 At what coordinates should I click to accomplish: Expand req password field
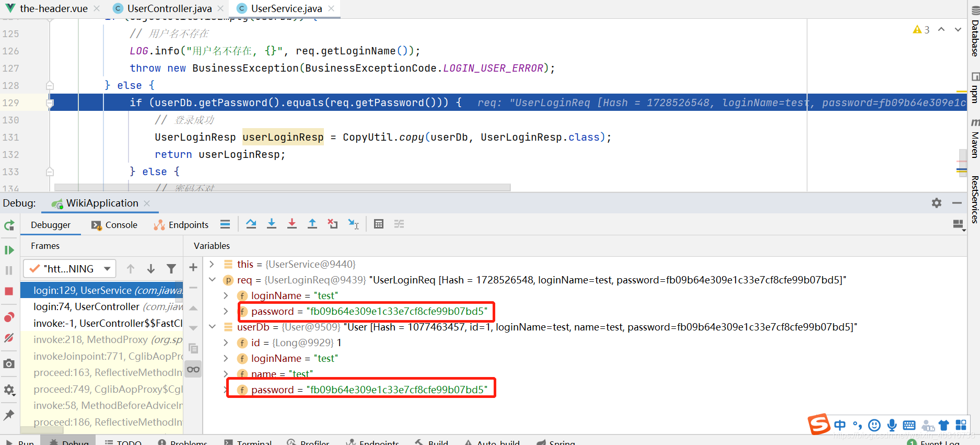tap(226, 311)
